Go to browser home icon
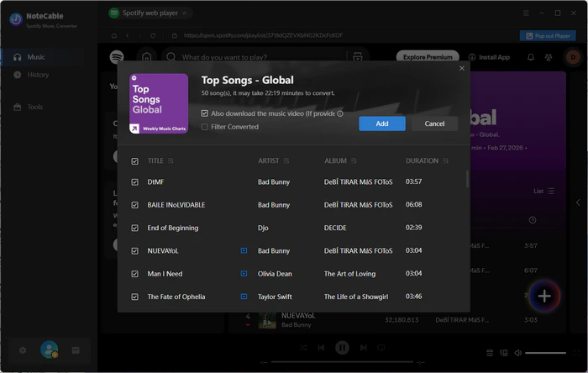Screen dimensions: 588x373 point(114,35)
